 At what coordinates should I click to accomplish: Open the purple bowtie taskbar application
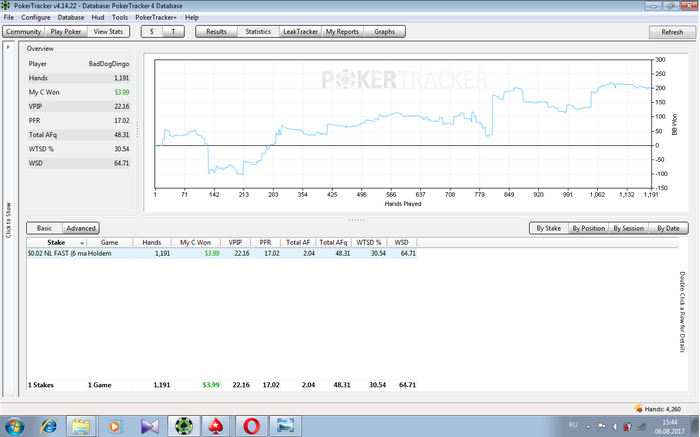(x=150, y=427)
